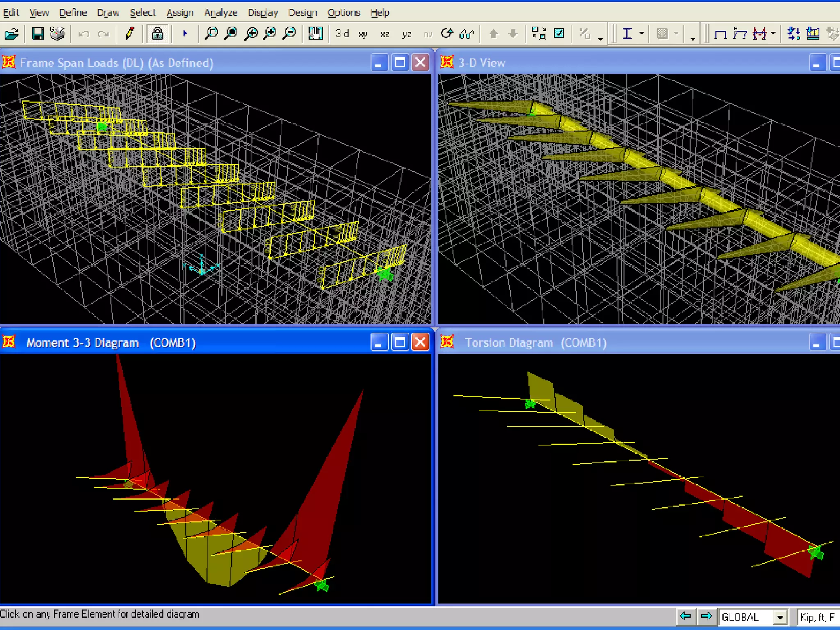Click the Show Undeformed Shape icon
The width and height of the screenshot is (840, 630).
(720, 34)
